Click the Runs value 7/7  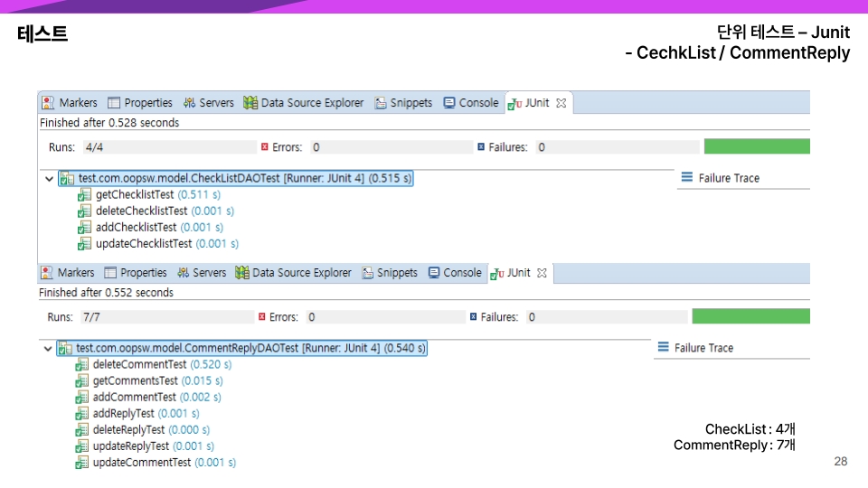coord(91,317)
